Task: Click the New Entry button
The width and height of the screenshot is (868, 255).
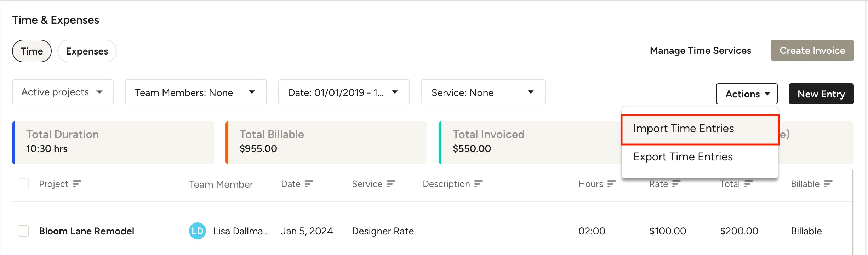Action: click(821, 94)
